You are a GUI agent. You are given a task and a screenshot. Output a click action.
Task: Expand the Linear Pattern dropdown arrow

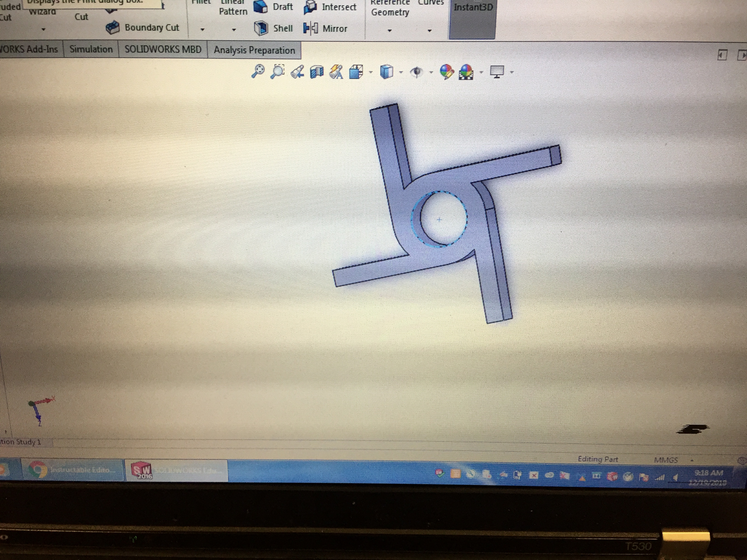(x=234, y=30)
